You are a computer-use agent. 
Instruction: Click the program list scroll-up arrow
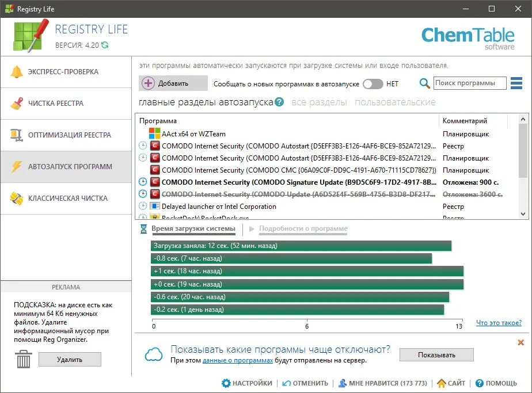[x=523, y=119]
